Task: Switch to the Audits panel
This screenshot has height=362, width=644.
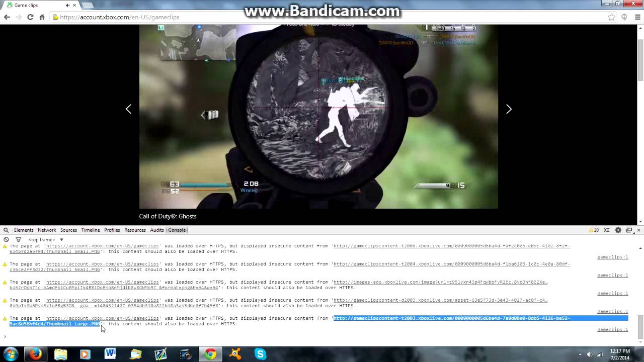Action: (x=157, y=230)
